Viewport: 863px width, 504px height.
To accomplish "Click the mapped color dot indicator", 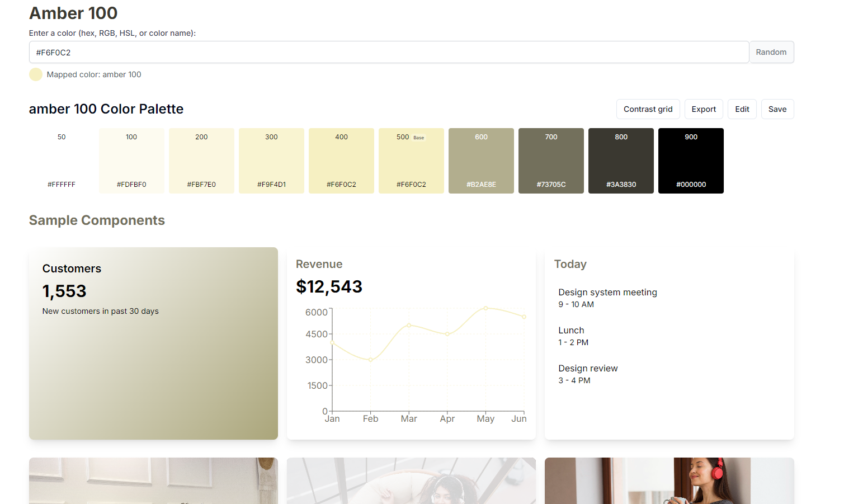I will click(35, 74).
